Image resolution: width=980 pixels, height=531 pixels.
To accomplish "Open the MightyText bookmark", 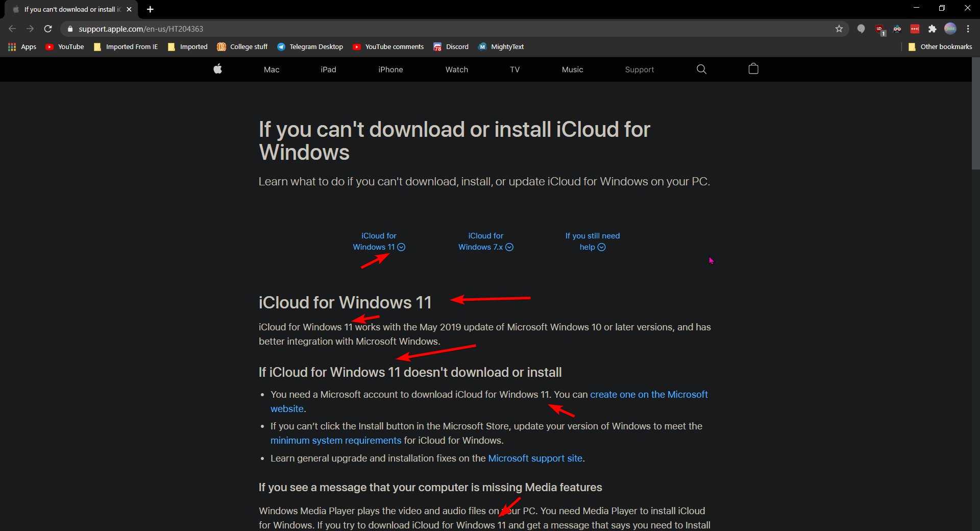I will (x=501, y=46).
